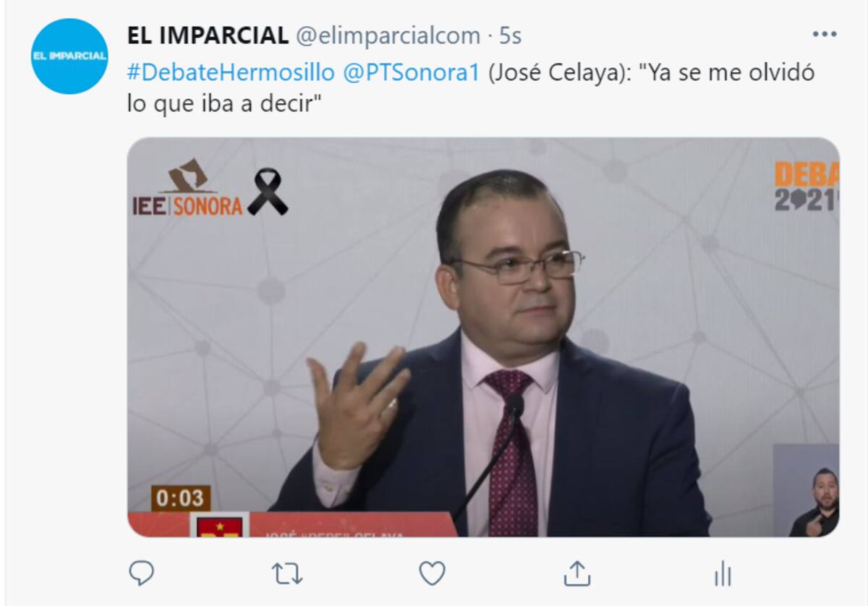Click the Debate 2021 logo in video

[x=807, y=186]
